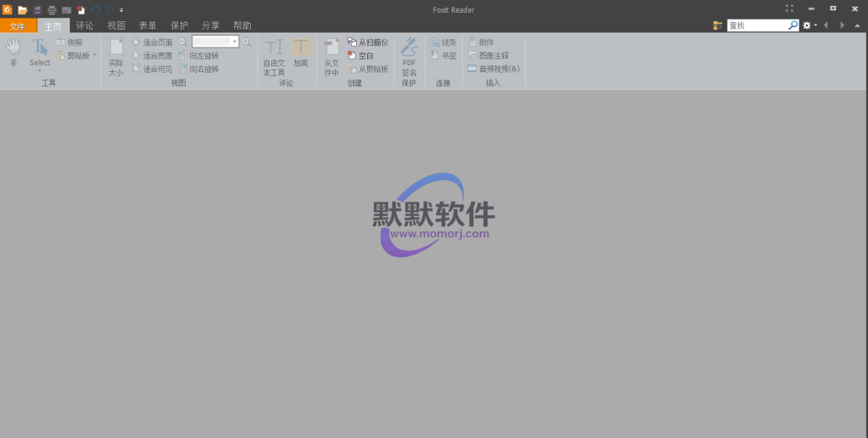This screenshot has width=868, height=438.
Task: Click the zoom in magnifier icon
Action: 247,42
